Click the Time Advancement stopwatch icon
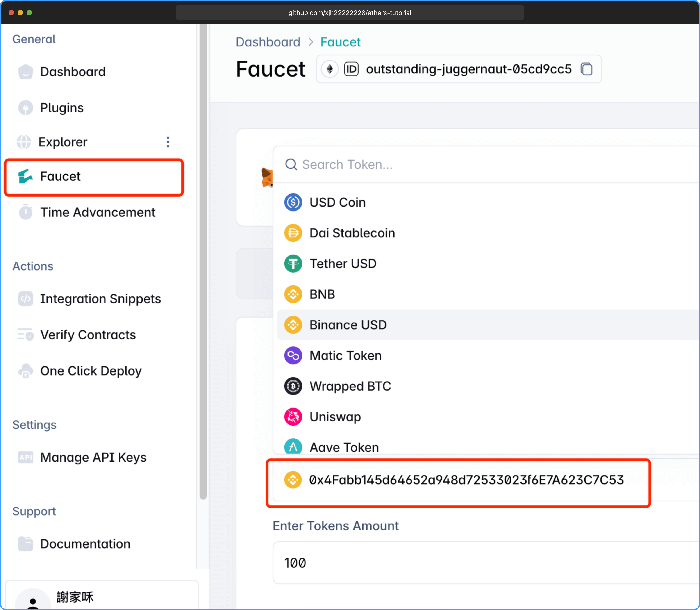The image size is (700, 610). click(x=25, y=212)
